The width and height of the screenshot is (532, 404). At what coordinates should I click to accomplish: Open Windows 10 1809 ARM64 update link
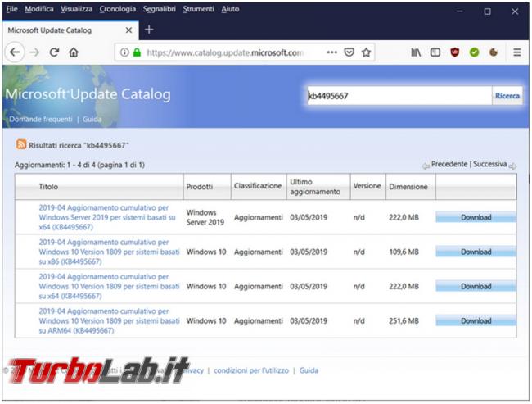(x=109, y=320)
